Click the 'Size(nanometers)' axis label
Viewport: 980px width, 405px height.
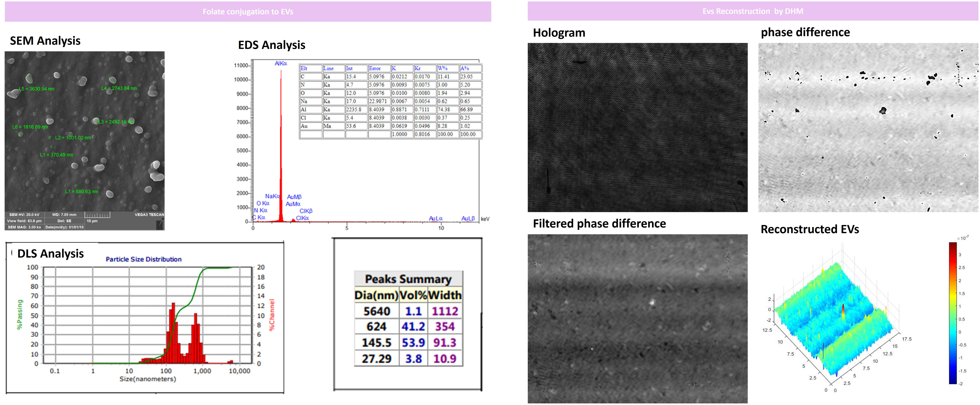coord(148,379)
